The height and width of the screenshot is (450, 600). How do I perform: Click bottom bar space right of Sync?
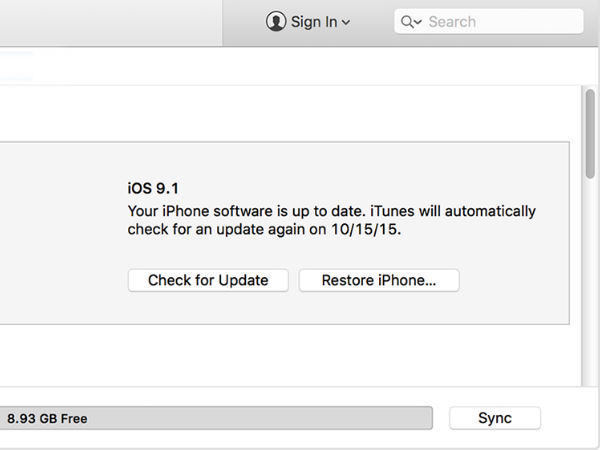(x=570, y=418)
